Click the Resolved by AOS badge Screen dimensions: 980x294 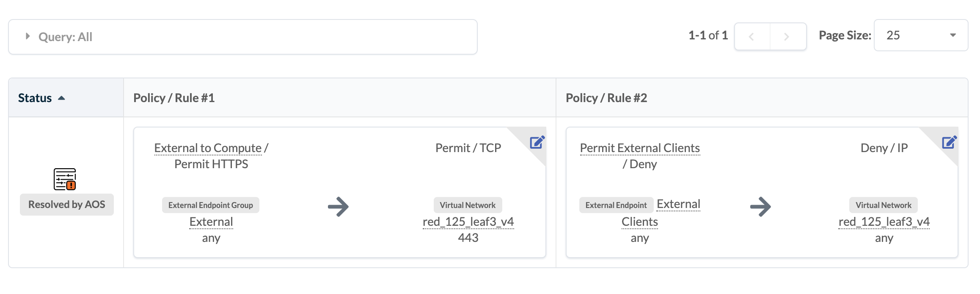click(67, 205)
